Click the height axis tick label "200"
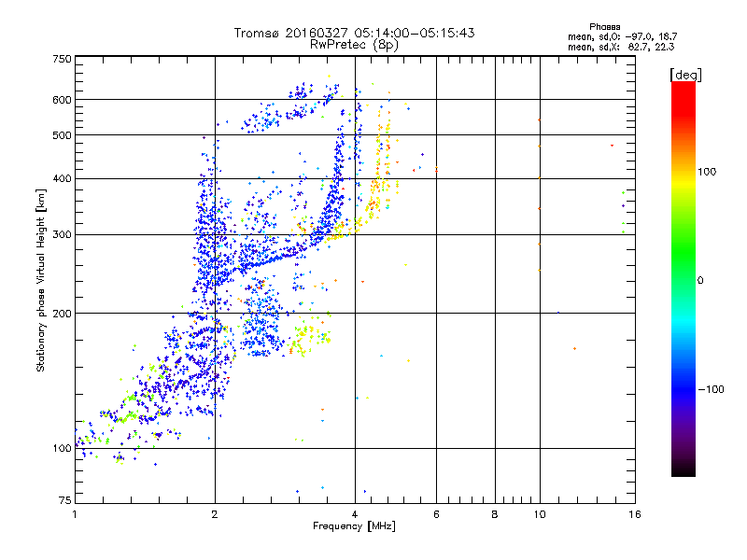Screen dimensions: 747x560 tap(62, 314)
